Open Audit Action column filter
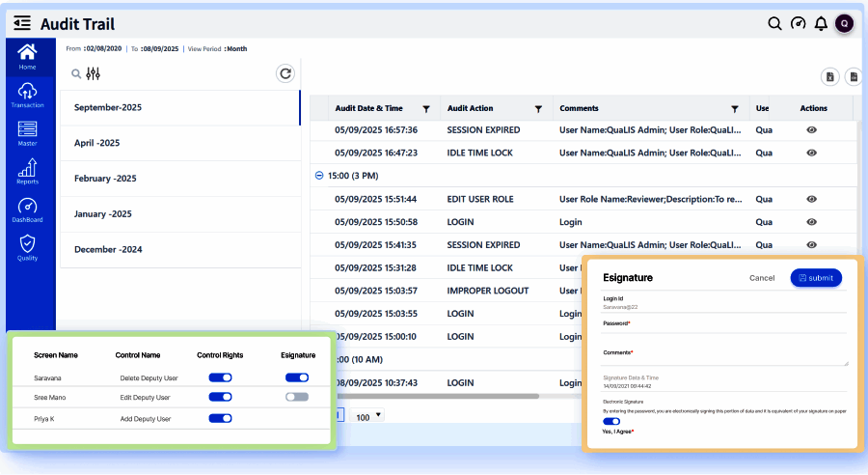Screen dimensions: 868x475 (x=538, y=109)
